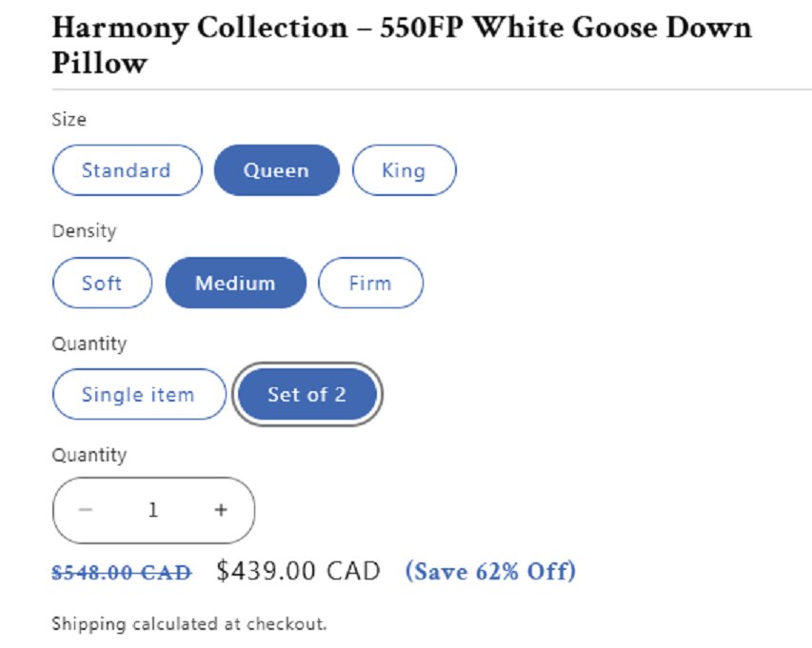Image resolution: width=812 pixels, height=648 pixels.
Task: Click the $439.00 CAD sale price
Action: [298, 571]
